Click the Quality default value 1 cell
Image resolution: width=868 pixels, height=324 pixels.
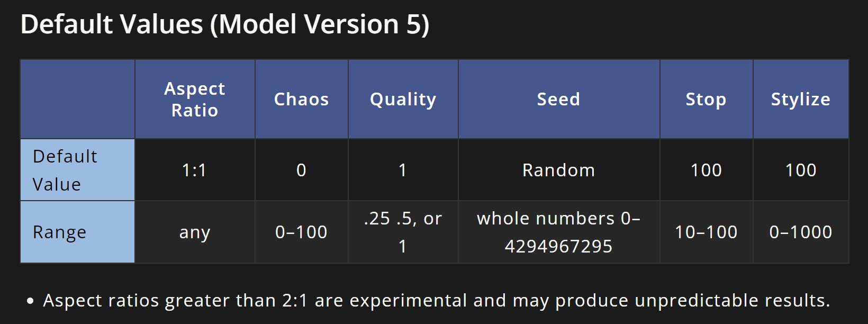[403, 170]
